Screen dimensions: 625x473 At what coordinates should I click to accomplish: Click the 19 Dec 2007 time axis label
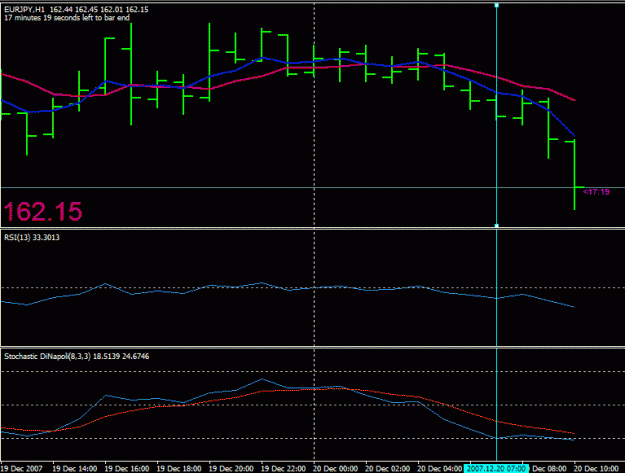pos(22,469)
